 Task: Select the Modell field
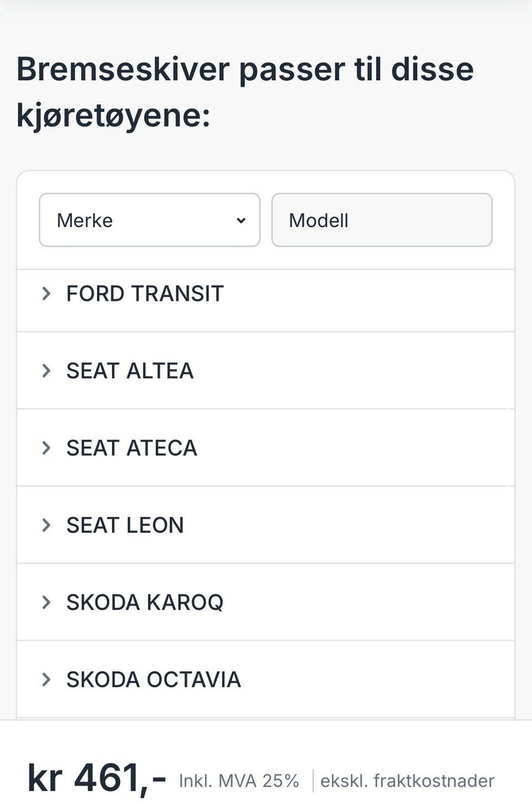pos(381,220)
